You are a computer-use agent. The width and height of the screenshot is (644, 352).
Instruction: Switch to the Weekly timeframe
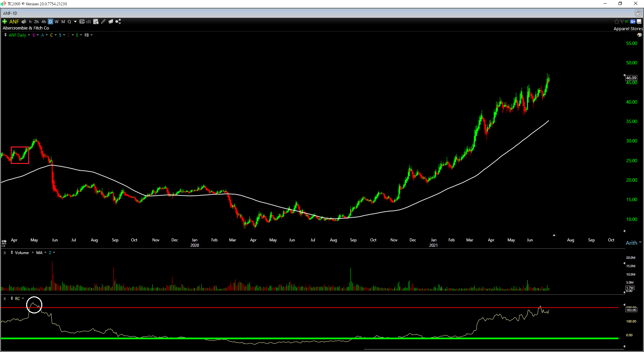click(56, 21)
